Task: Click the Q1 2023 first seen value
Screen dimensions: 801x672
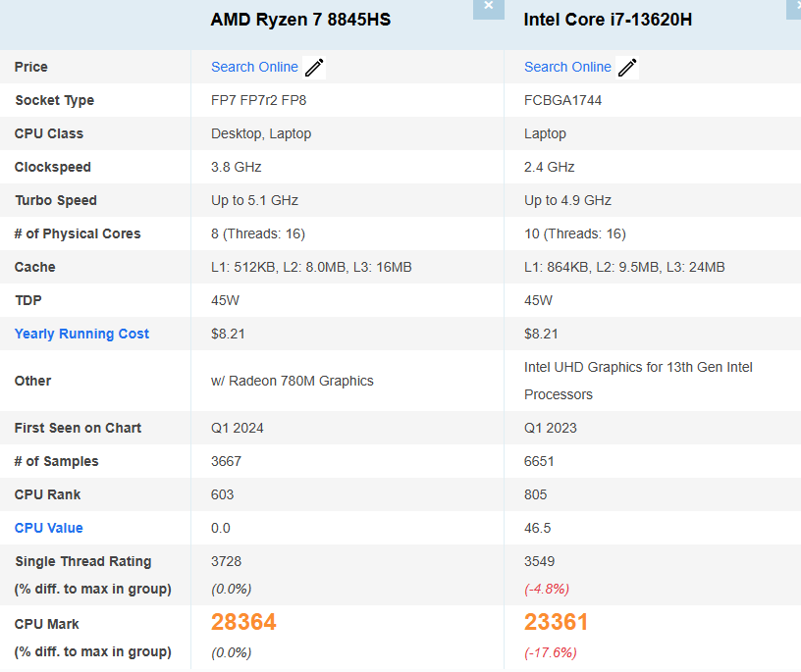Action: (x=550, y=428)
